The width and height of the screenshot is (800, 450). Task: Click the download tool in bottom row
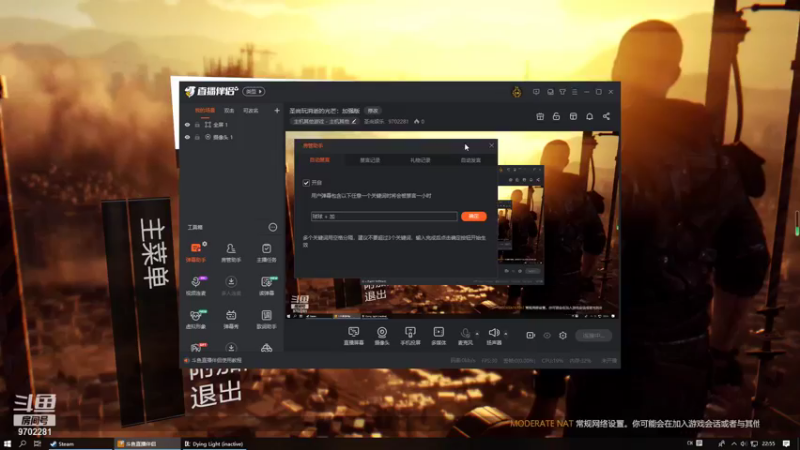(231, 347)
